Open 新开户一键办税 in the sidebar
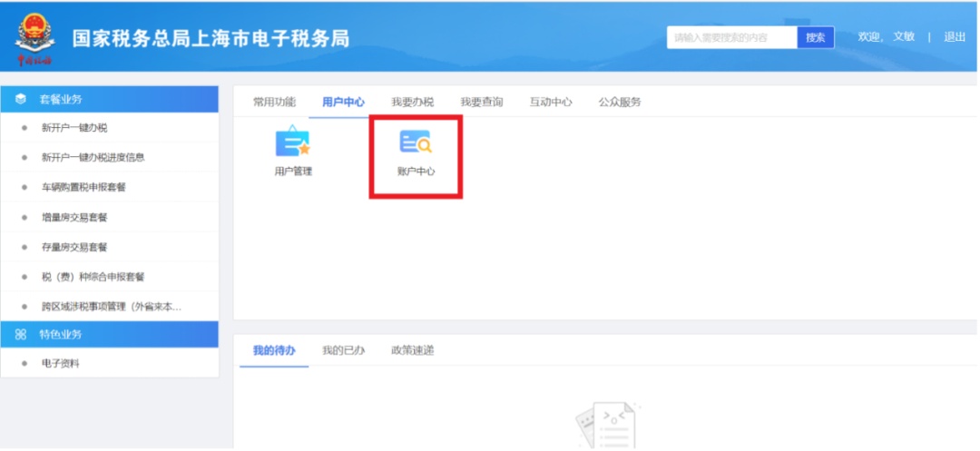Viewport: 980px width, 451px height. [74, 127]
